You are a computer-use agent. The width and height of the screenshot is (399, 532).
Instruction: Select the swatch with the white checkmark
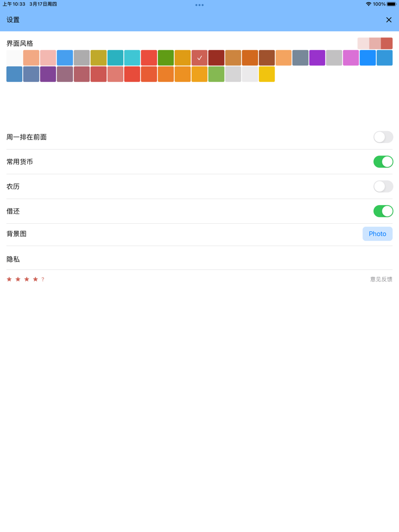pyautogui.click(x=199, y=58)
